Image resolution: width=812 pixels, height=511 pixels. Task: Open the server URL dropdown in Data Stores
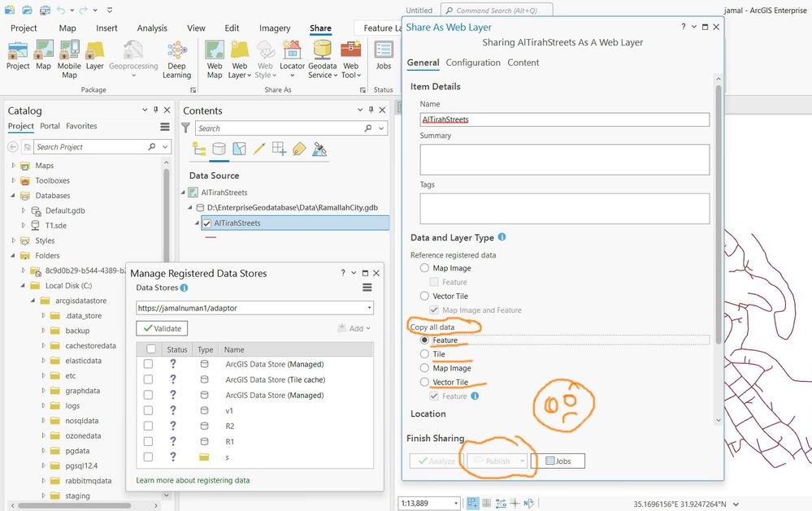tap(369, 308)
